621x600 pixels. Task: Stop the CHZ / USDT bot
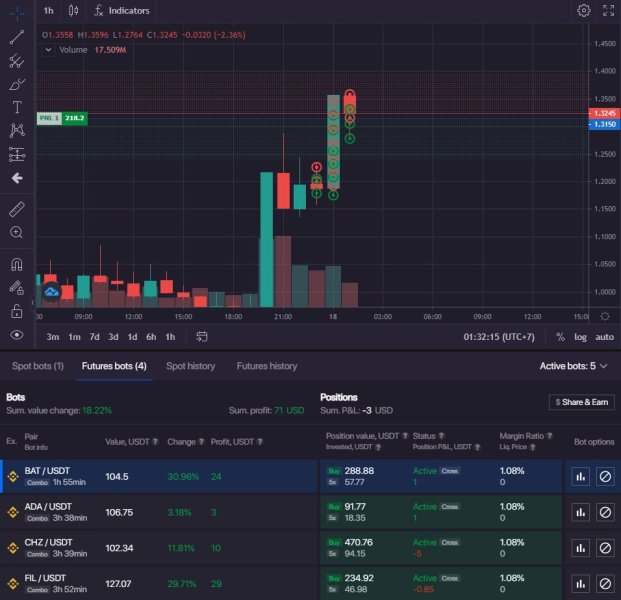(605, 548)
